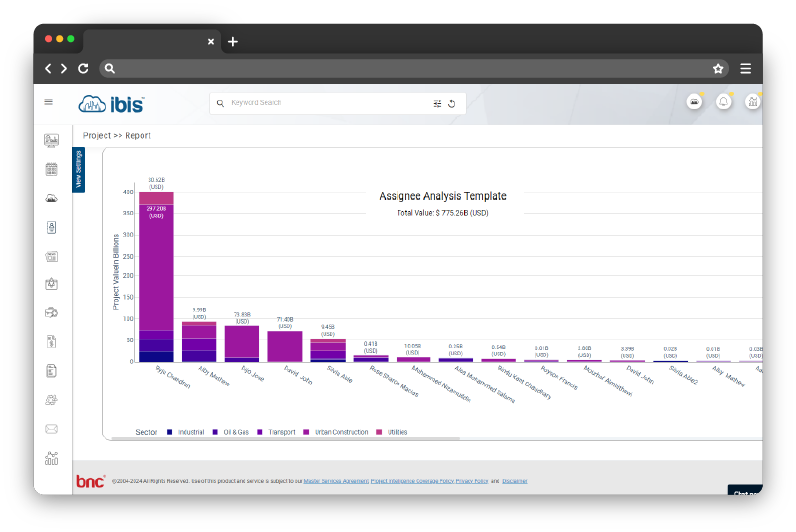Screen dimensions: 796x532
Task: Open a new browser tab with plus
Action: (233, 42)
